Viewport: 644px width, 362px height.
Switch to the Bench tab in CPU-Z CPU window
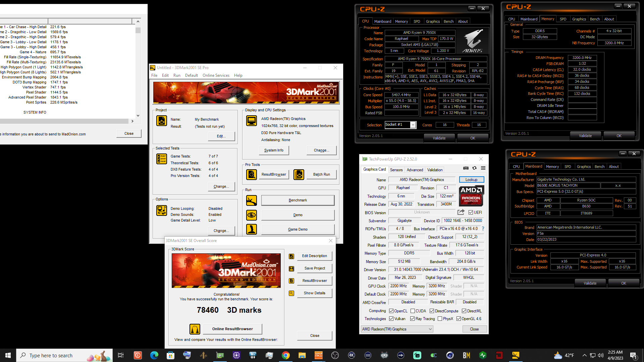448,21
